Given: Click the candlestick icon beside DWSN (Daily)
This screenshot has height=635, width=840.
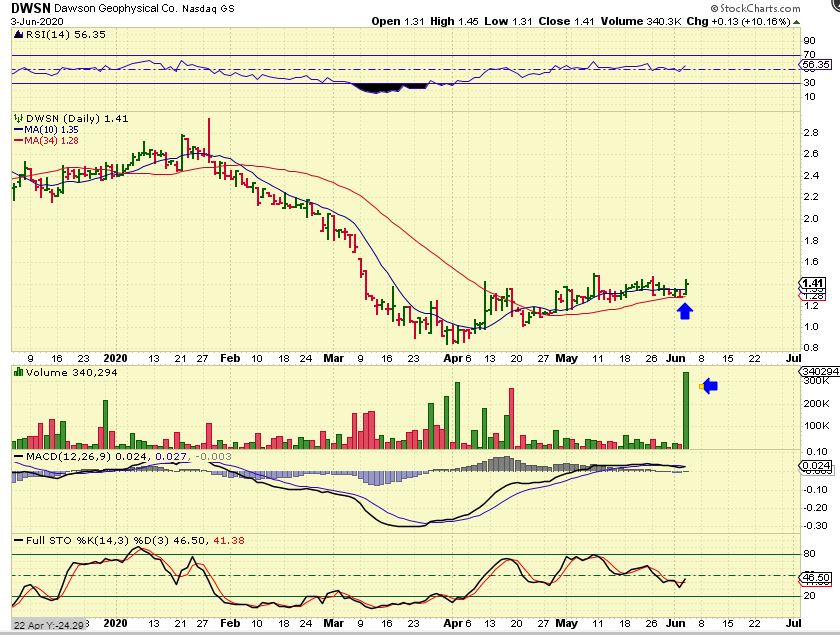Looking at the screenshot, I should pos(19,118).
